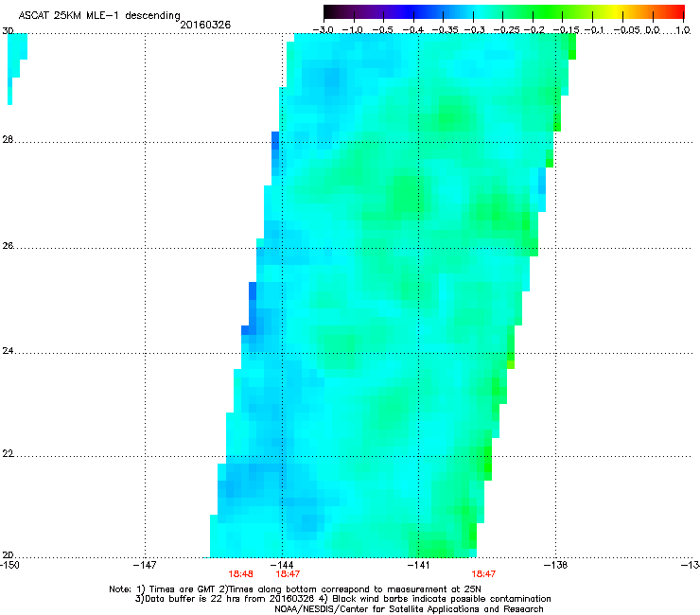
Task: Click the -3.0 colorbar label
Action: click(324, 30)
